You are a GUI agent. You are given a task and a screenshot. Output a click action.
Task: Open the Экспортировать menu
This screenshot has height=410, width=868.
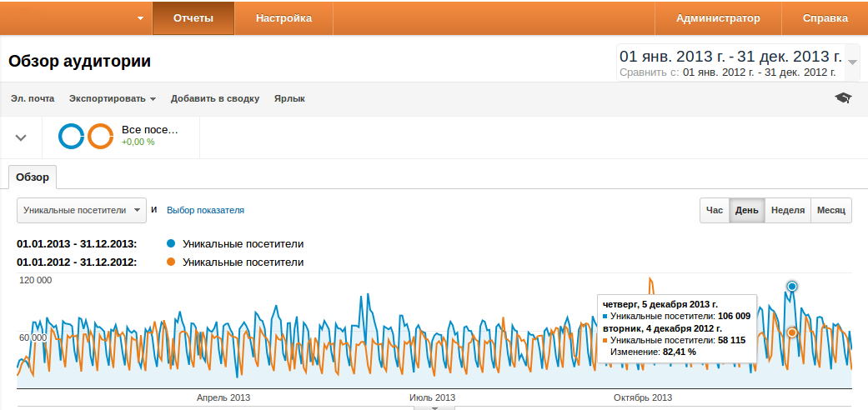[x=113, y=98]
